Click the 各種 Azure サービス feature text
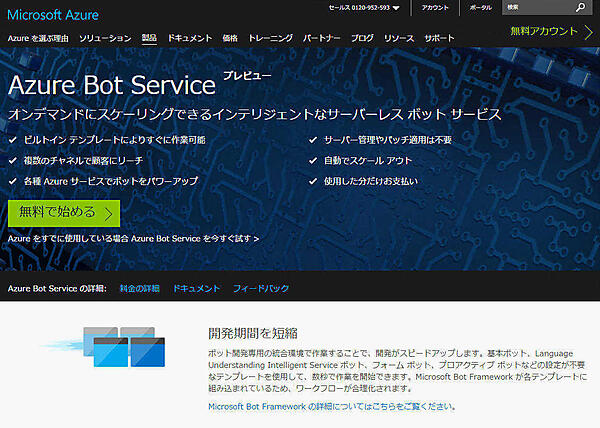The height and width of the screenshot is (428, 600). coord(111,181)
